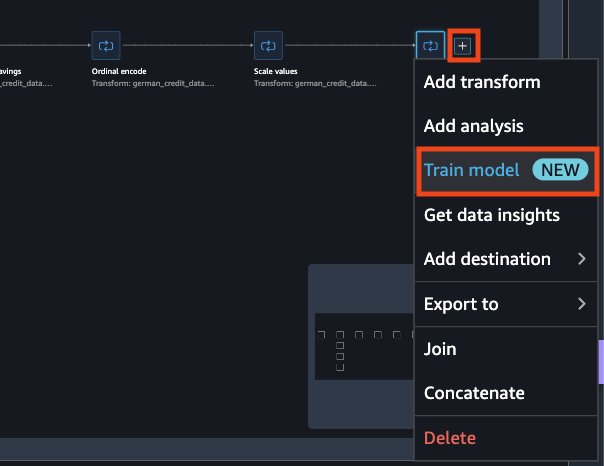The image size is (604, 466).
Task: Select the Ordinal encode transform node icon
Action: (105, 45)
